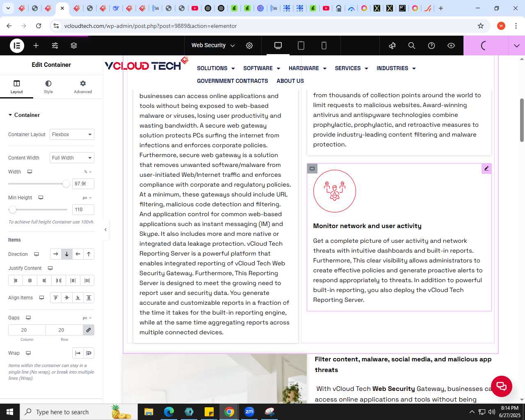Adjust the Width slider
The width and height of the screenshot is (525, 420).
pyautogui.click(x=66, y=184)
